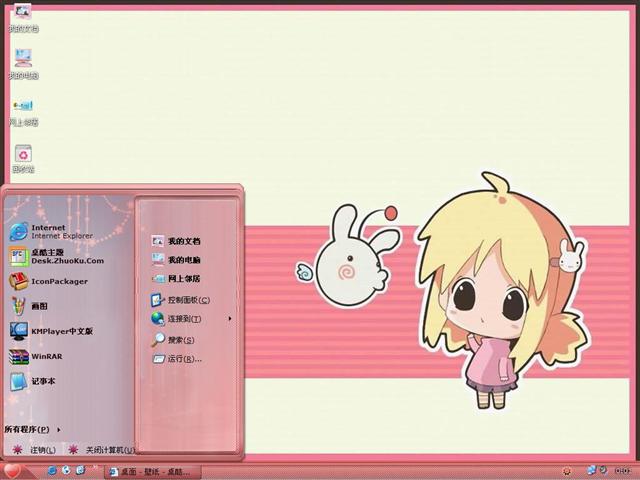This screenshot has width=640, height=480.
Task: Open the 我的电脑 desktop icon
Action: [x=23, y=64]
